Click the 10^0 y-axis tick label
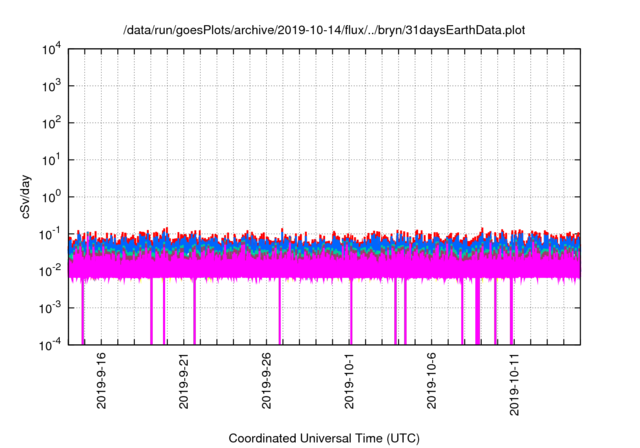 50,197
